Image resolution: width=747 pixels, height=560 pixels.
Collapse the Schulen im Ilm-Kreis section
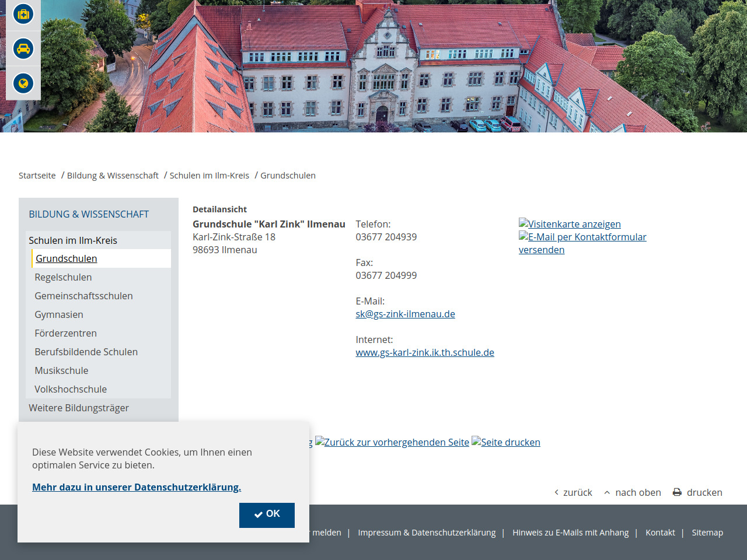(73, 240)
